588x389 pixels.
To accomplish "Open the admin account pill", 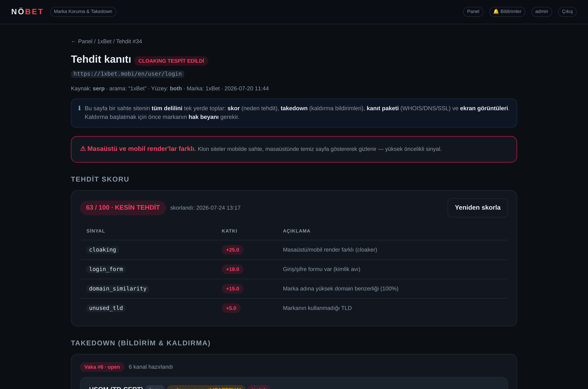I will tap(541, 12).
